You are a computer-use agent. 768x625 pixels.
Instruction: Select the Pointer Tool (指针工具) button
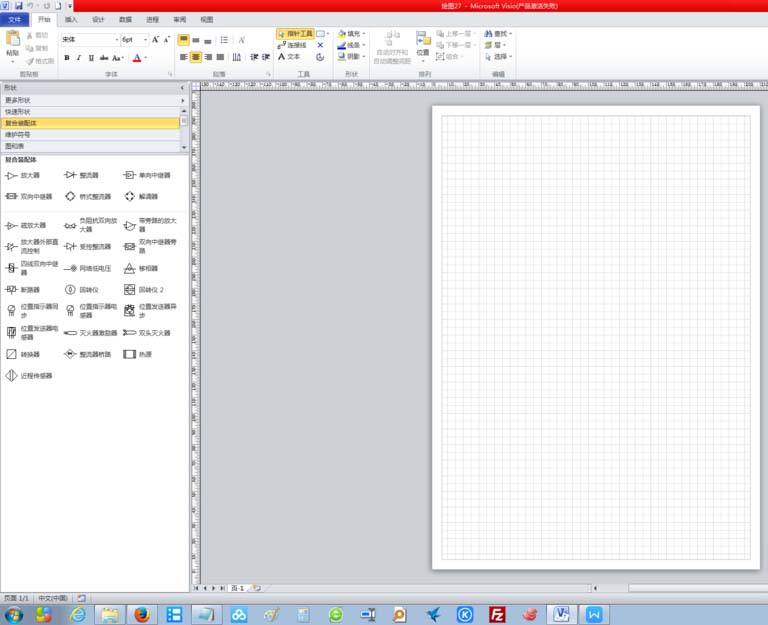(295, 34)
